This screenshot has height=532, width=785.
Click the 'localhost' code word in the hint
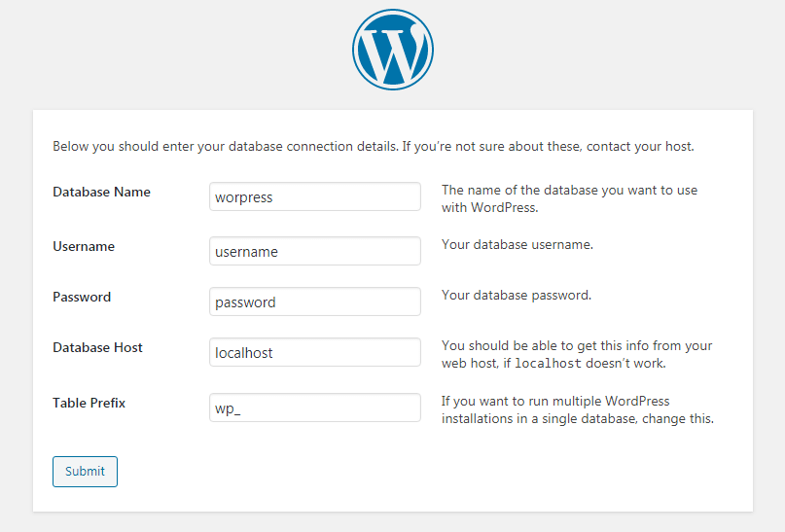click(x=548, y=364)
